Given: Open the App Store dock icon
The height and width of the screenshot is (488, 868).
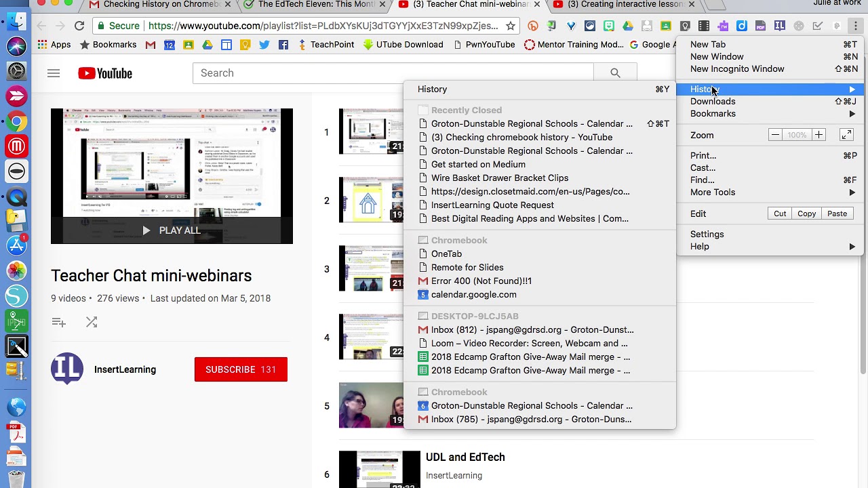Looking at the screenshot, I should [16, 245].
